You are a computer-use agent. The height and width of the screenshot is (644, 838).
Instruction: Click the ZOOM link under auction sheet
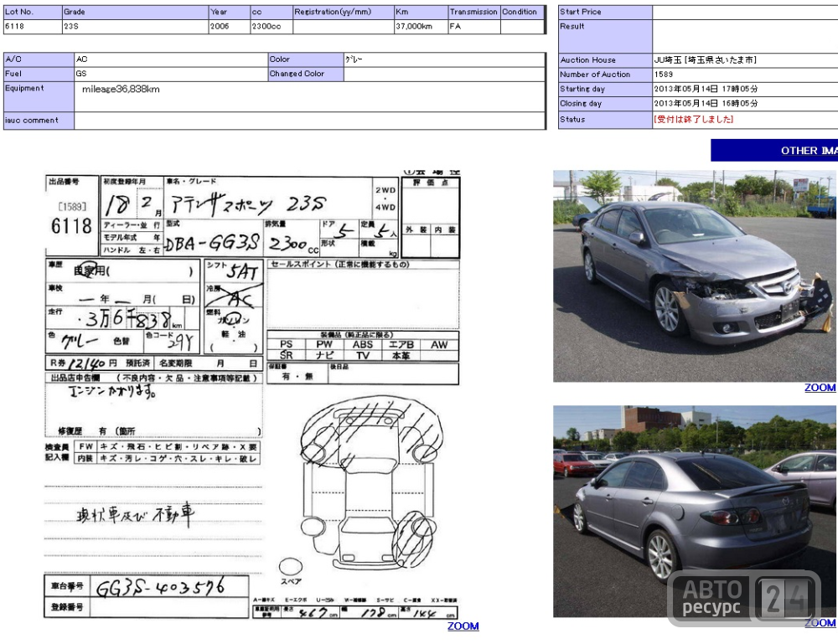click(463, 626)
